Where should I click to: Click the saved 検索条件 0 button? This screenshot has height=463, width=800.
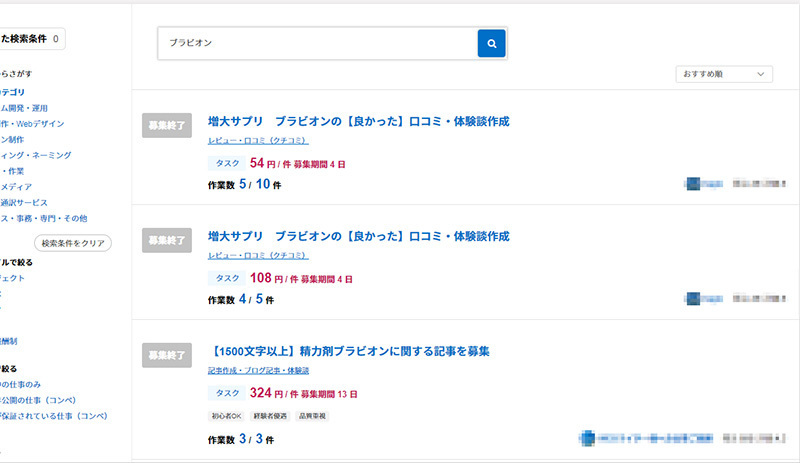(x=31, y=39)
